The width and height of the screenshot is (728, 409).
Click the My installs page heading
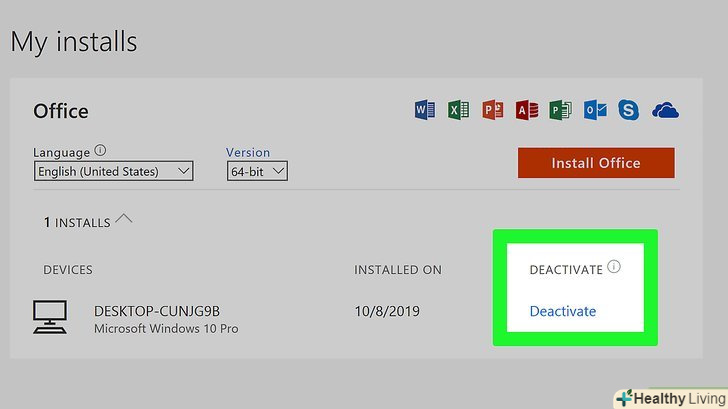74,41
